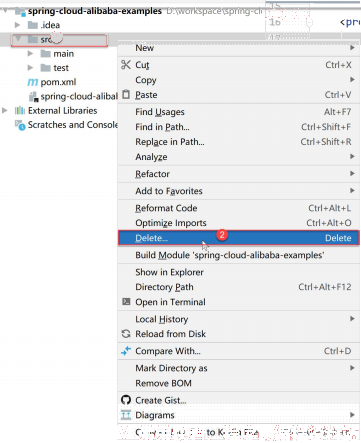Expand the .idea folder
361x443 pixels.
[17, 25]
